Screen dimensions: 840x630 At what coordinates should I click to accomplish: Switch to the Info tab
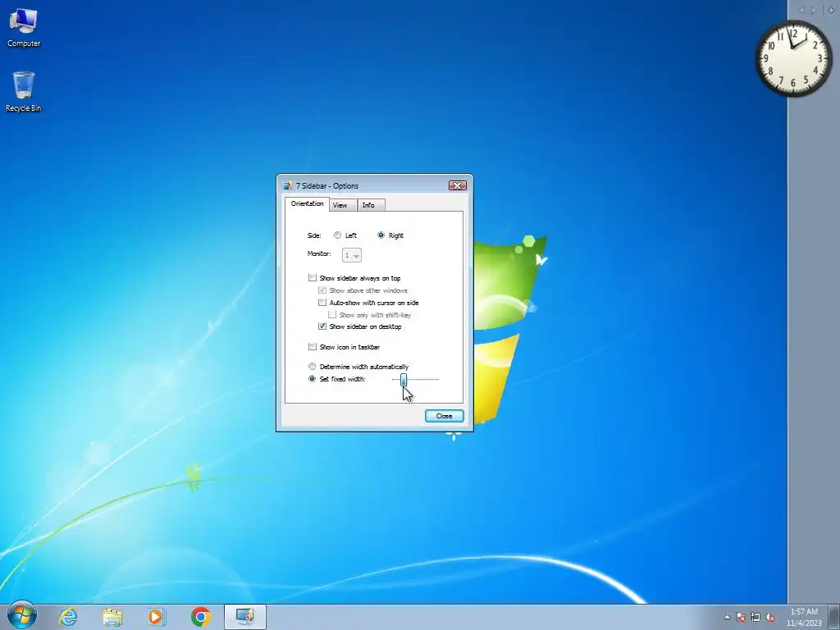[371, 205]
